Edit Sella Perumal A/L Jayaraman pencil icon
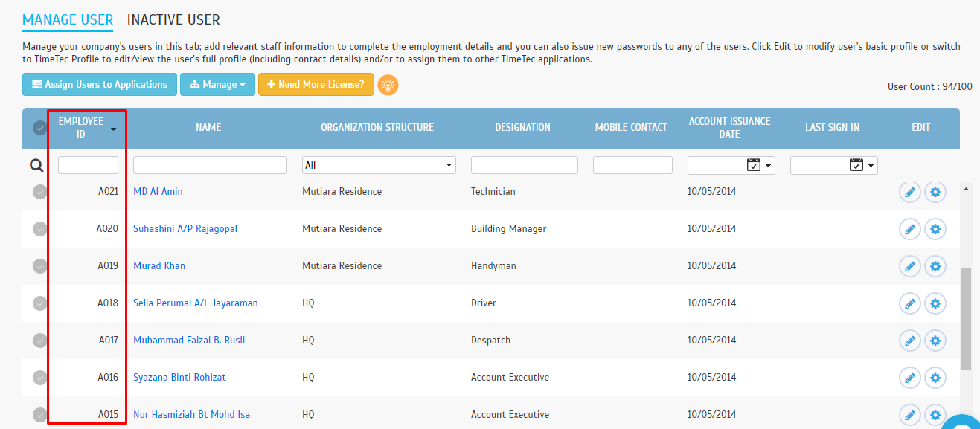This screenshot has width=980, height=429. coord(909,303)
